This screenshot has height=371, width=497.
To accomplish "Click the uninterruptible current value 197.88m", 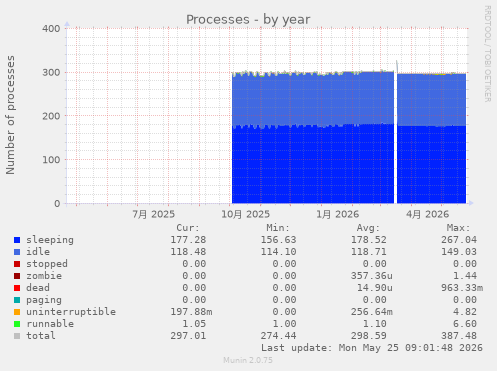I will coord(191,312).
